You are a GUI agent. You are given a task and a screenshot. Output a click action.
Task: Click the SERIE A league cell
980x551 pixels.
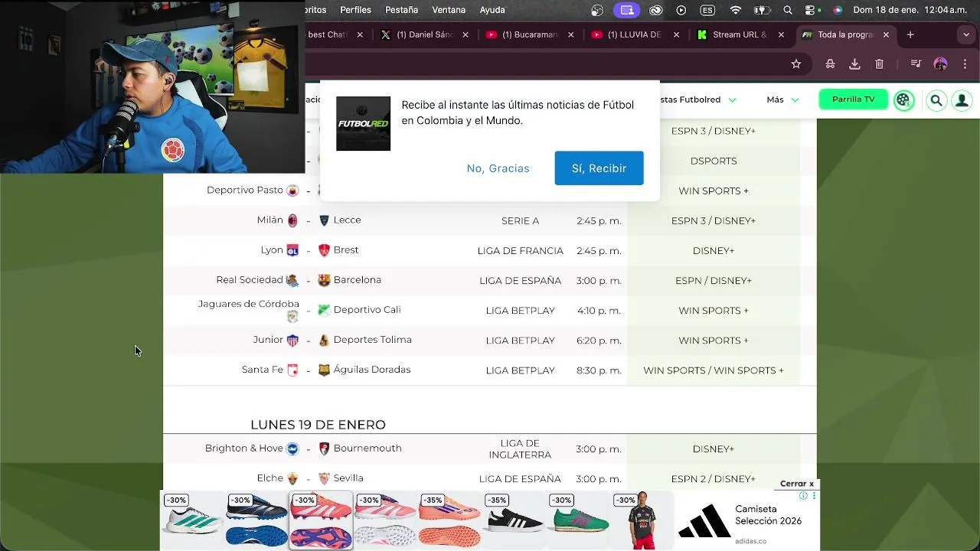(x=521, y=220)
